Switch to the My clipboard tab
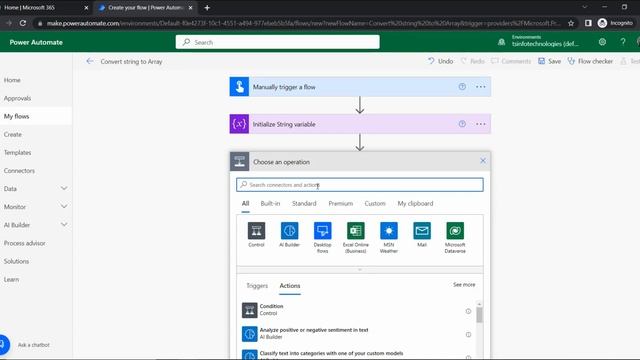The image size is (640, 360). 415,203
